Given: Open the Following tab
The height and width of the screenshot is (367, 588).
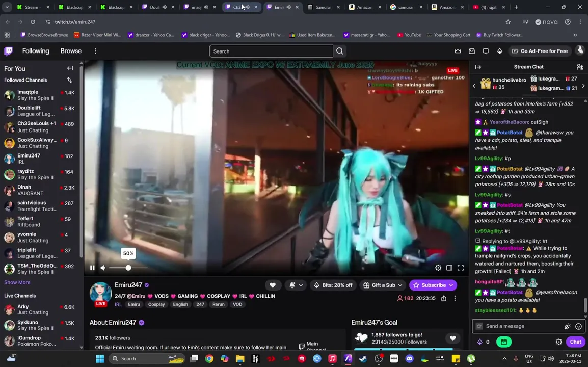Looking at the screenshot, I should 36,50.
